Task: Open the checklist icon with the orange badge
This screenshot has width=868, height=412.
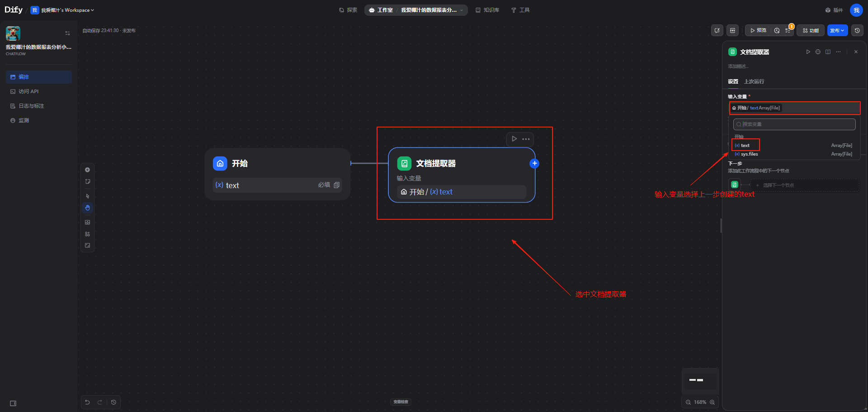Action: [x=788, y=30]
